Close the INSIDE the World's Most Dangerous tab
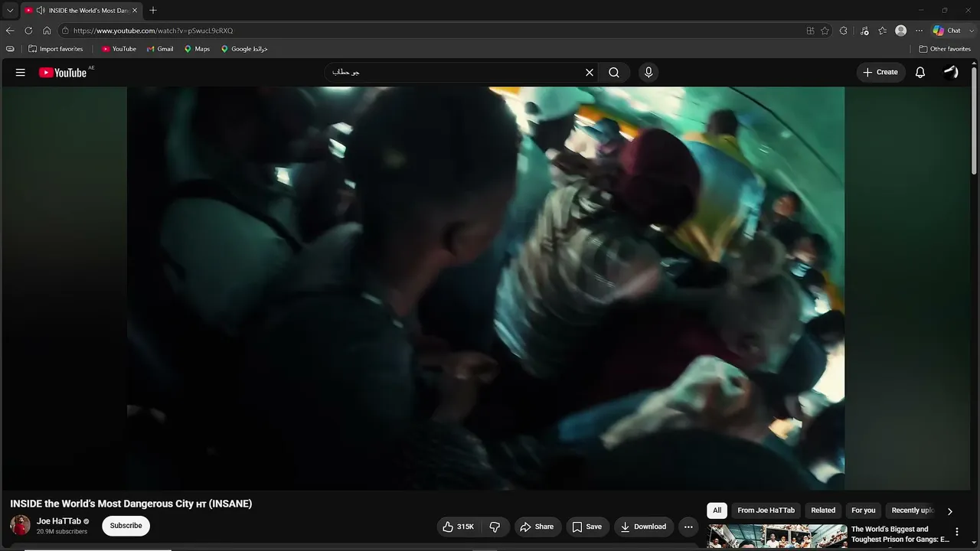The height and width of the screenshot is (551, 980). 135,11
